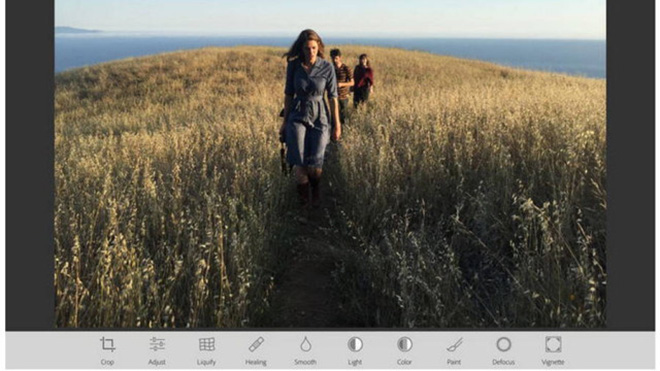Select the Paint brush tool
Image resolution: width=660 pixels, height=371 pixels.
454,344
